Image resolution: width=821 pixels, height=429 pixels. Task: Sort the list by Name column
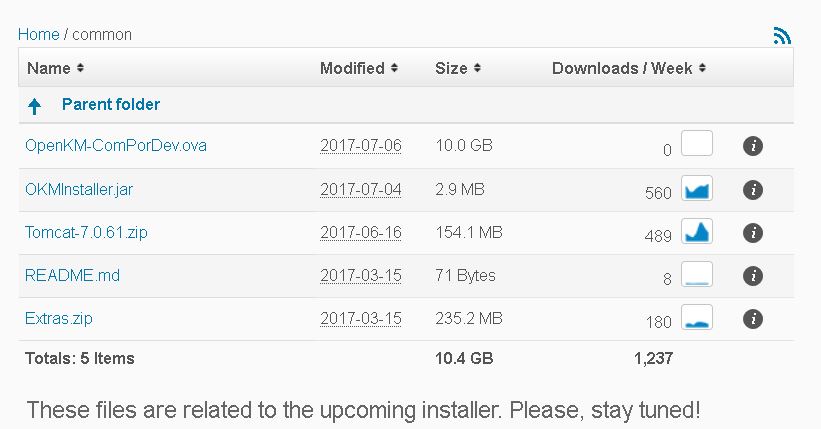[x=55, y=68]
